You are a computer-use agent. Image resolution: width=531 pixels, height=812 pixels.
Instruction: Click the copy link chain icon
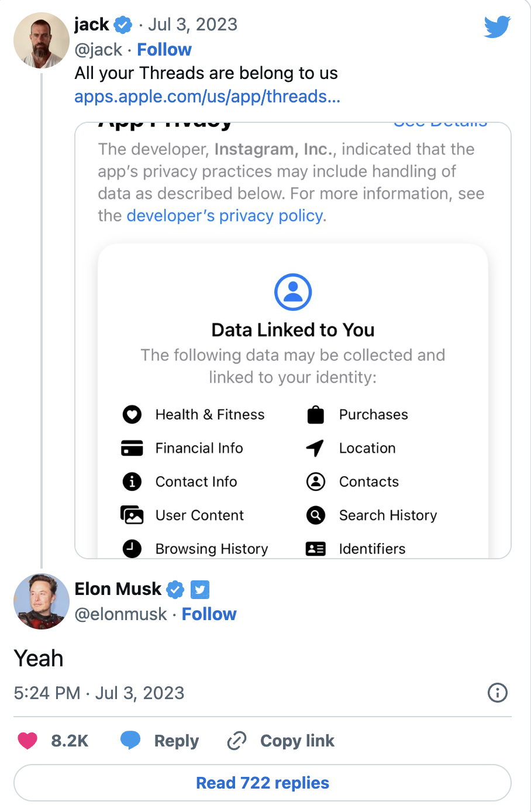(x=237, y=741)
